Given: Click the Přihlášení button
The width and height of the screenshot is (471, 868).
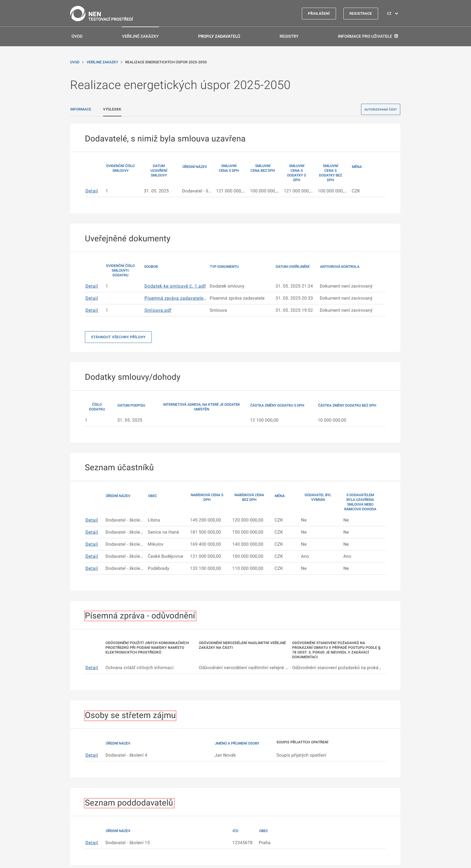Looking at the screenshot, I should pyautogui.click(x=319, y=14).
